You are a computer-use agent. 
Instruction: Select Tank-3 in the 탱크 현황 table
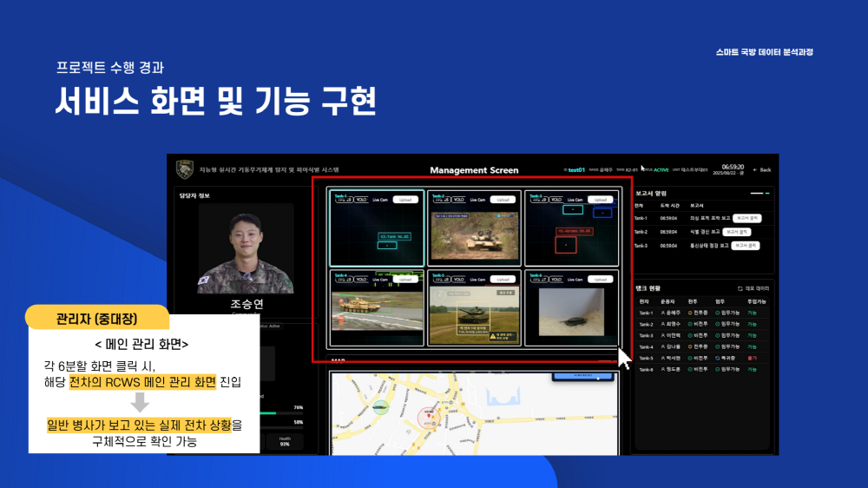tap(646, 336)
